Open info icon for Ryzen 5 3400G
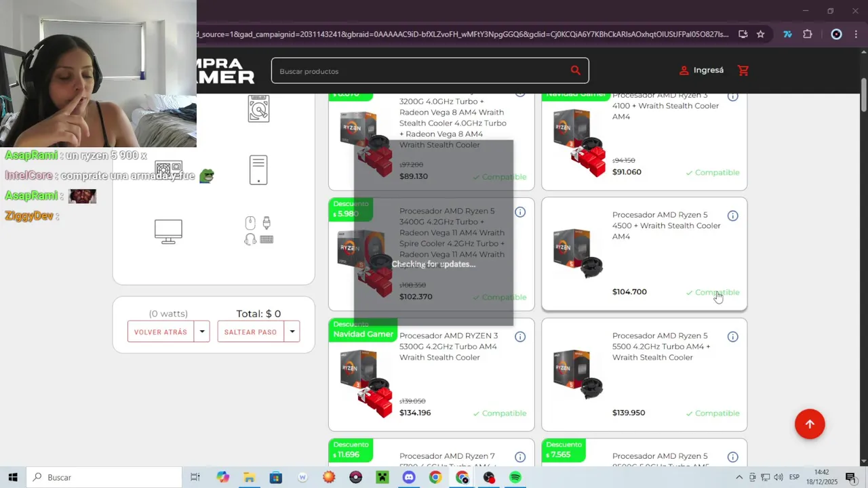The width and height of the screenshot is (868, 488). [520, 212]
